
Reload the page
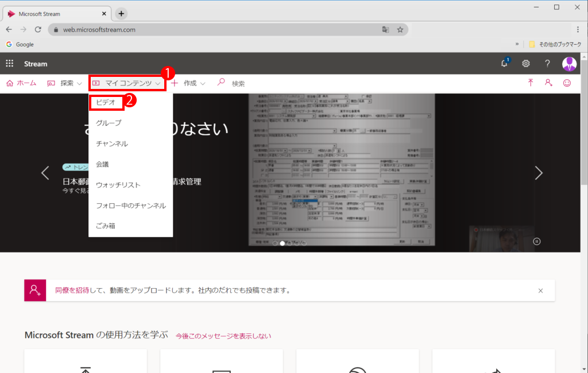(38, 30)
